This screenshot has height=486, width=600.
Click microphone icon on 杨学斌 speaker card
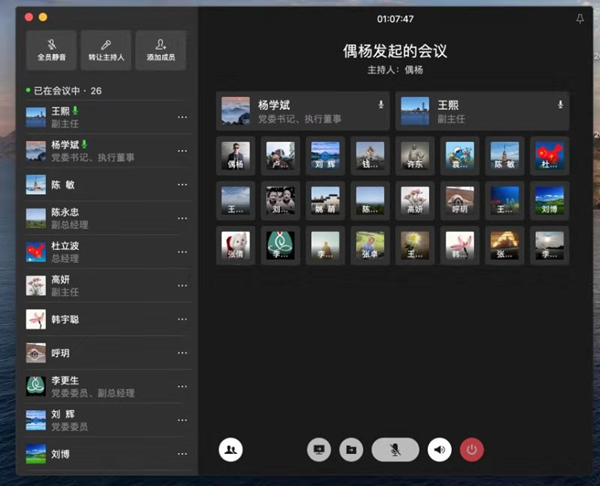(381, 104)
